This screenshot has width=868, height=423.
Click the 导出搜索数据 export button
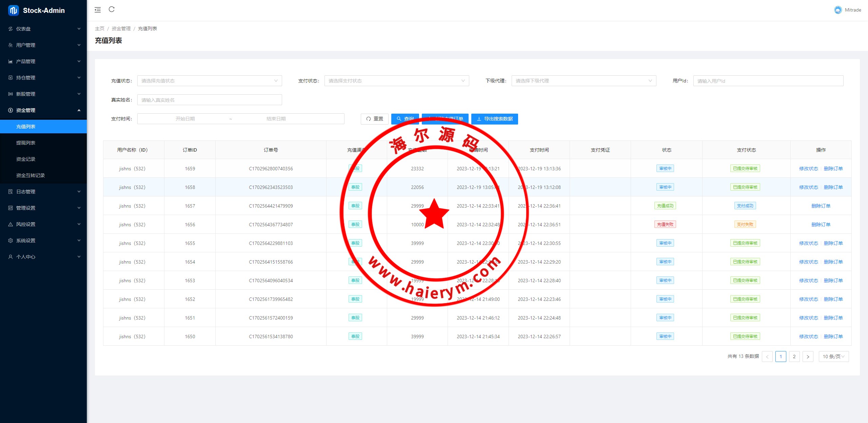pyautogui.click(x=494, y=119)
